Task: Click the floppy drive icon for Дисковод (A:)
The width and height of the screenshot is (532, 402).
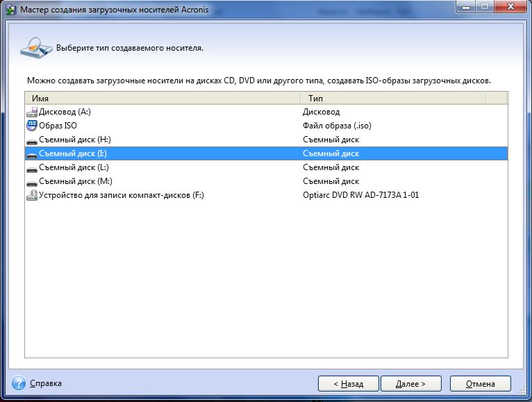Action: tap(32, 112)
